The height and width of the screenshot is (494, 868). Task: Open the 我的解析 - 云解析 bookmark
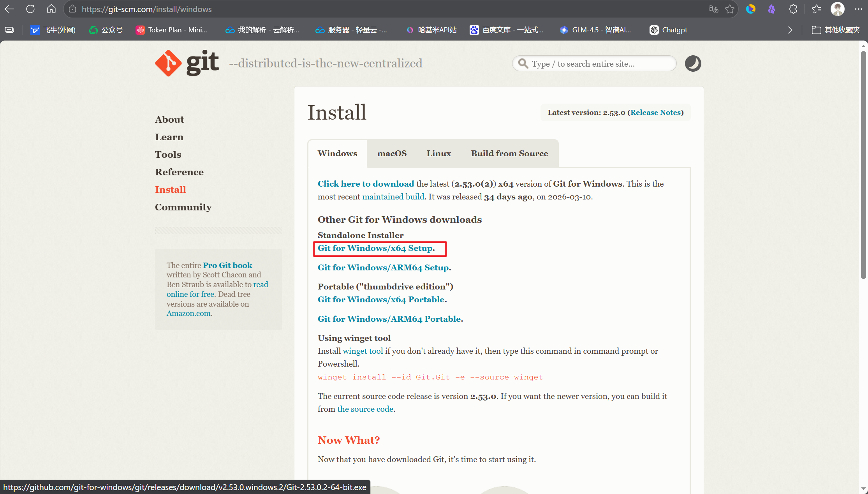(x=262, y=30)
